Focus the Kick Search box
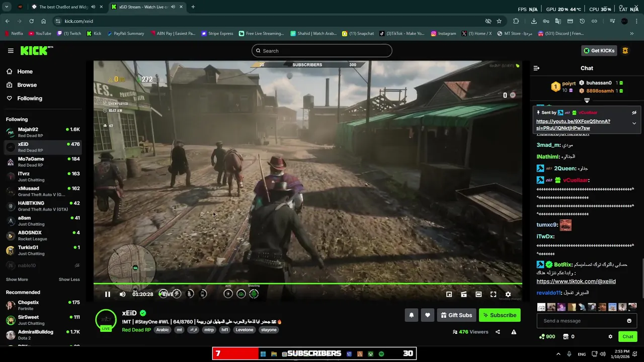644x362 pixels. click(x=322, y=51)
